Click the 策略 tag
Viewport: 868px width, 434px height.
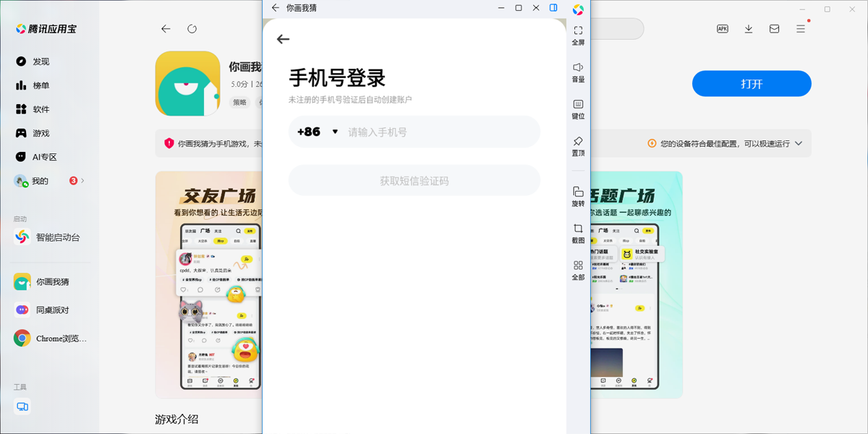click(239, 103)
